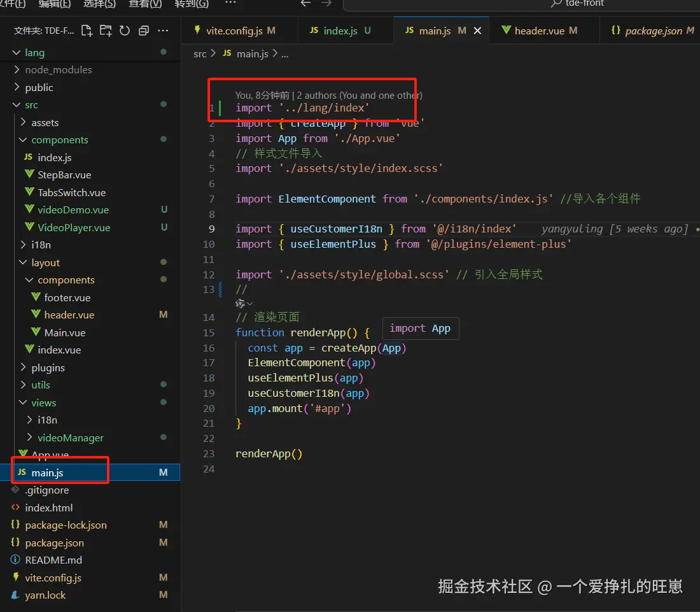Image resolution: width=700 pixels, height=612 pixels.
Task: Click the 'renderApp()' call on line 23
Action: (269, 454)
